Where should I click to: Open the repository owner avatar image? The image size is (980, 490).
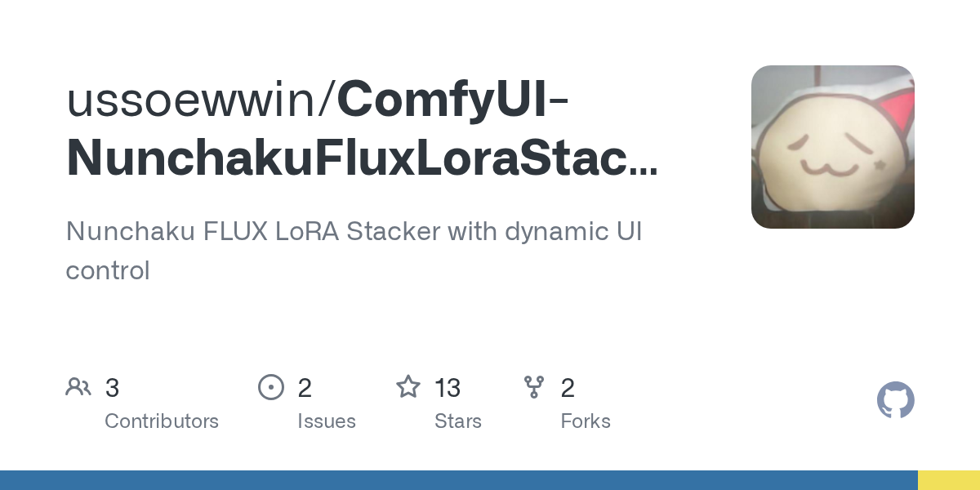tap(832, 147)
